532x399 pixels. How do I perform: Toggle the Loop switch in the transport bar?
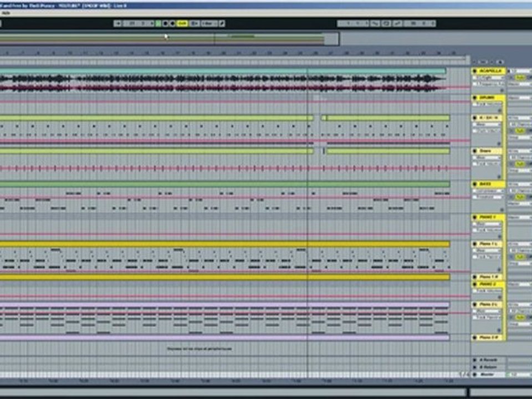point(386,23)
